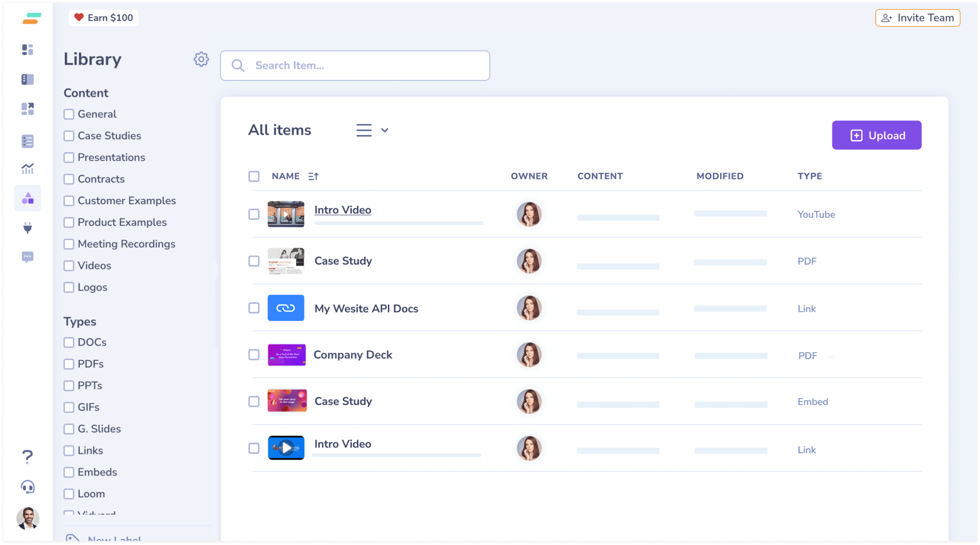Click the Upload button
Screen dimensions: 980x545
click(x=876, y=135)
